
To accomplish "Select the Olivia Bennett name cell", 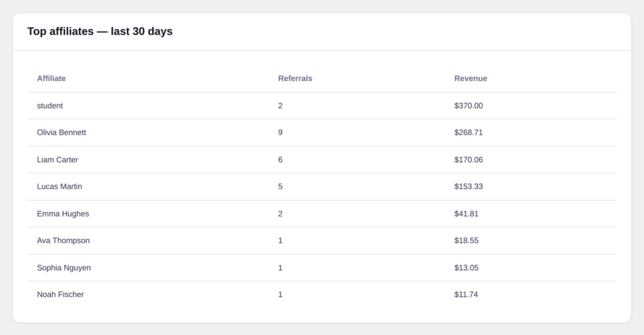I will (x=62, y=132).
